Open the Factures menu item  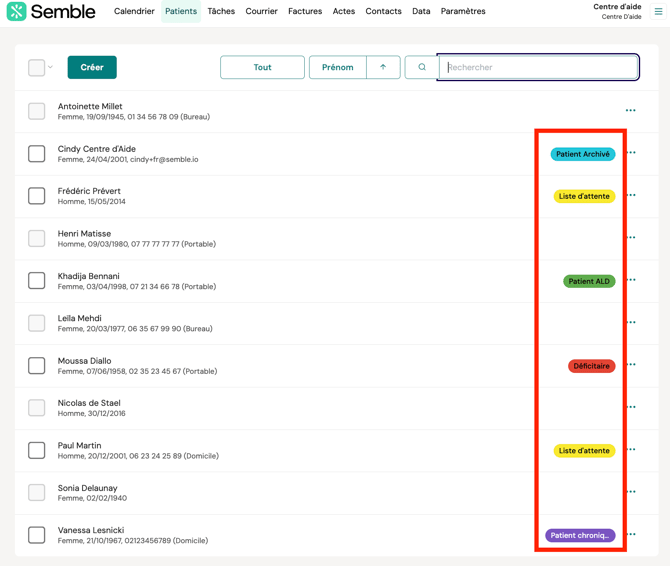[x=305, y=12]
